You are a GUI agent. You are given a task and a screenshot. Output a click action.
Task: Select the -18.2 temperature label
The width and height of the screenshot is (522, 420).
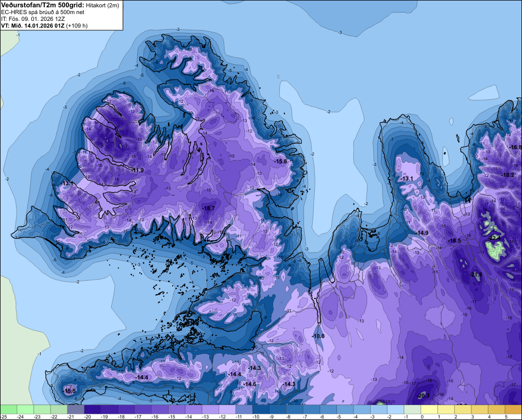coord(508,175)
